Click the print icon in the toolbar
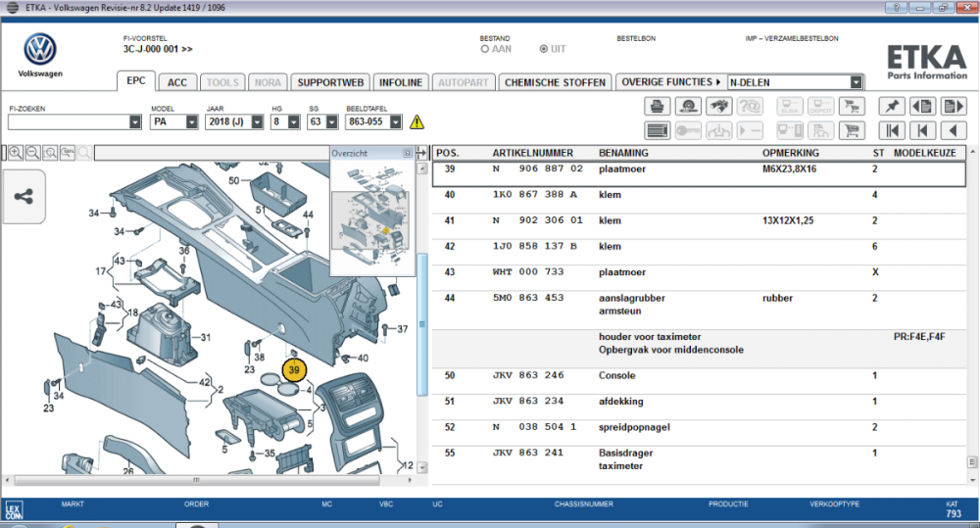 (x=657, y=106)
